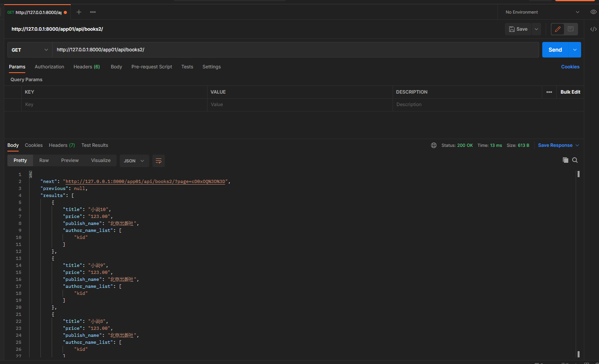Open the Test Results tab
This screenshot has width=599, height=364.
tap(94, 145)
